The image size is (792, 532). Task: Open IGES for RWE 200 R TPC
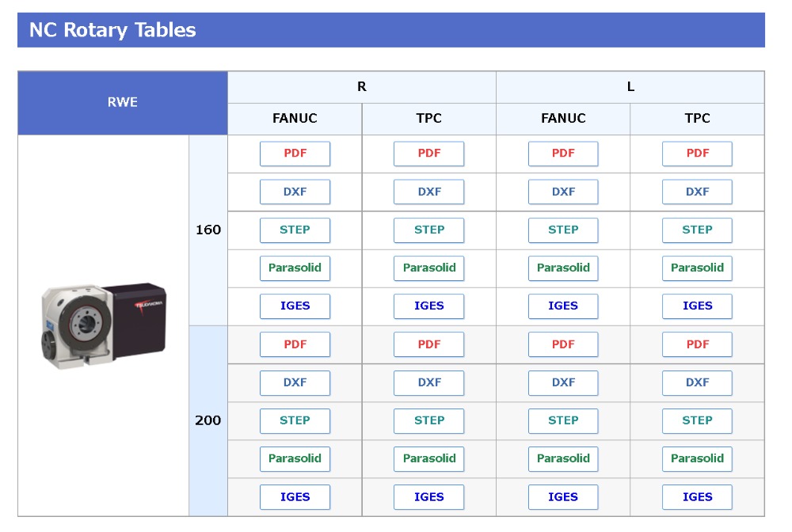pyautogui.click(x=428, y=497)
